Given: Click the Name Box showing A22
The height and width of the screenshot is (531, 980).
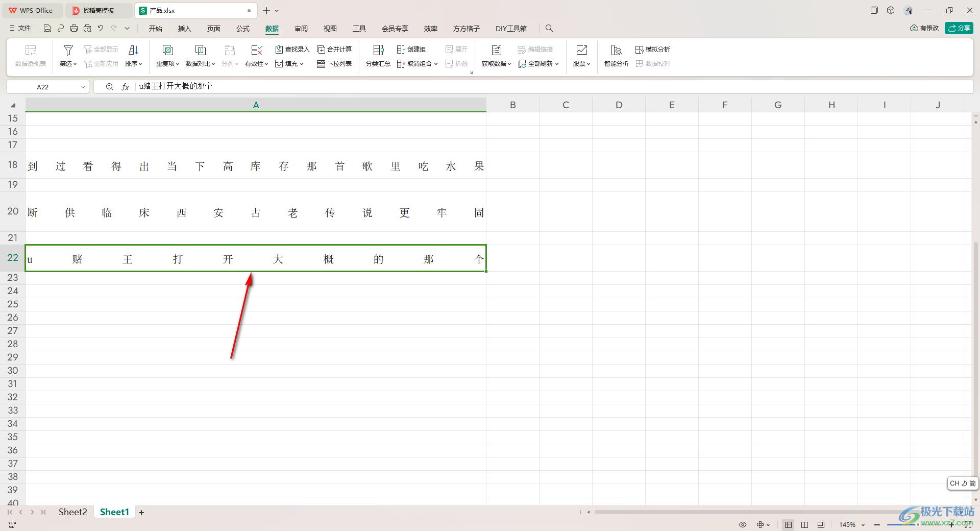Looking at the screenshot, I should click(43, 87).
